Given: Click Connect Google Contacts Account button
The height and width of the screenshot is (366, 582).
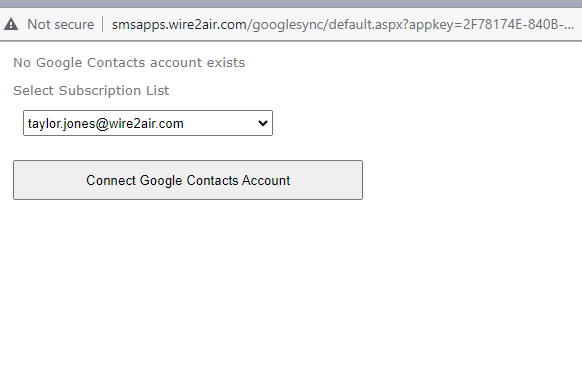Looking at the screenshot, I should [188, 180].
